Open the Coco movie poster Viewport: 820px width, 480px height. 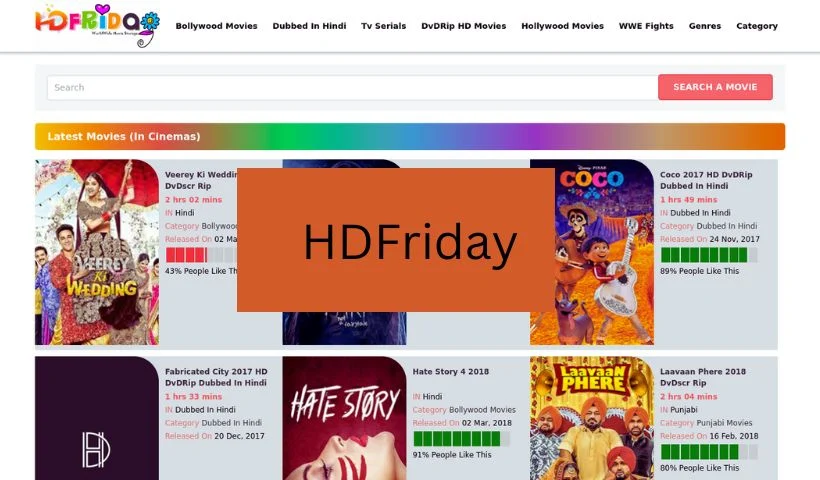(x=591, y=252)
